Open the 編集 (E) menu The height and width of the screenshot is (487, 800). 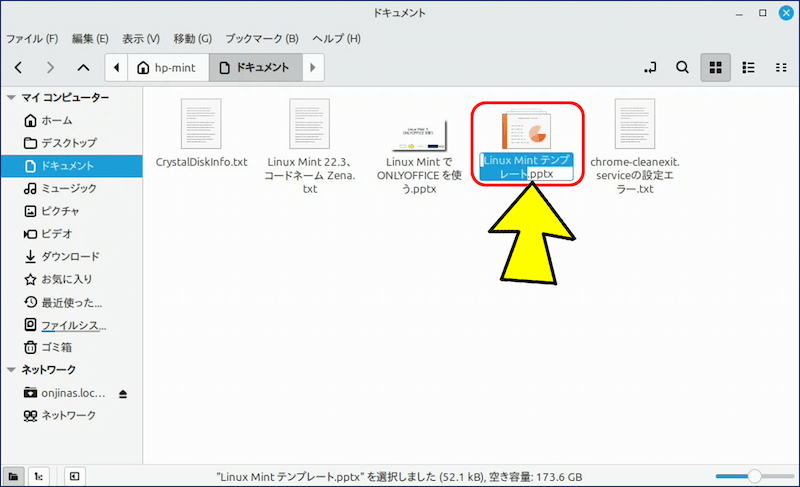(x=90, y=39)
